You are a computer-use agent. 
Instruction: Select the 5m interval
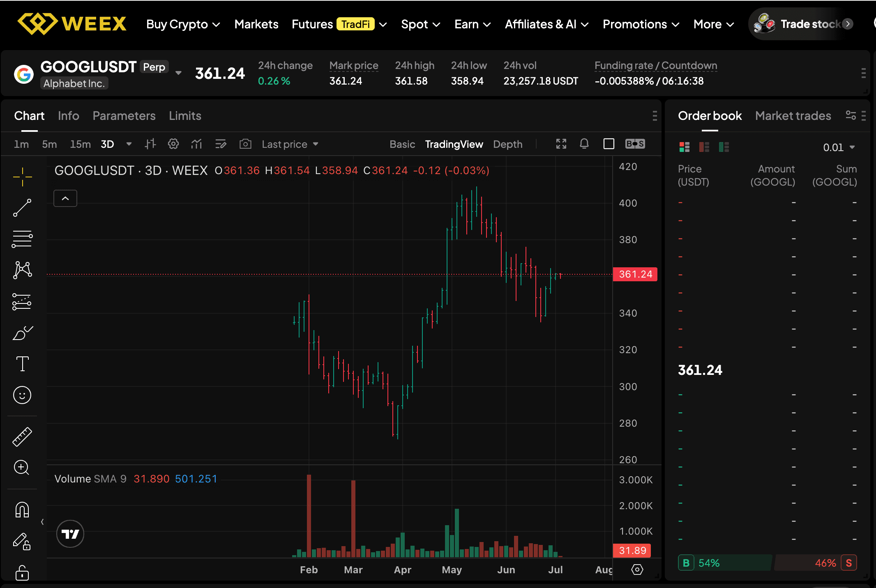coord(49,144)
